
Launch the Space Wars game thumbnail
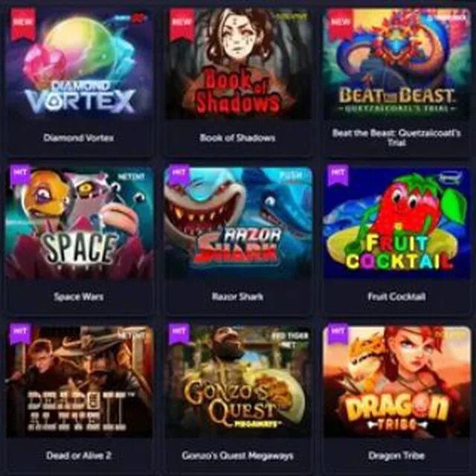80,222
